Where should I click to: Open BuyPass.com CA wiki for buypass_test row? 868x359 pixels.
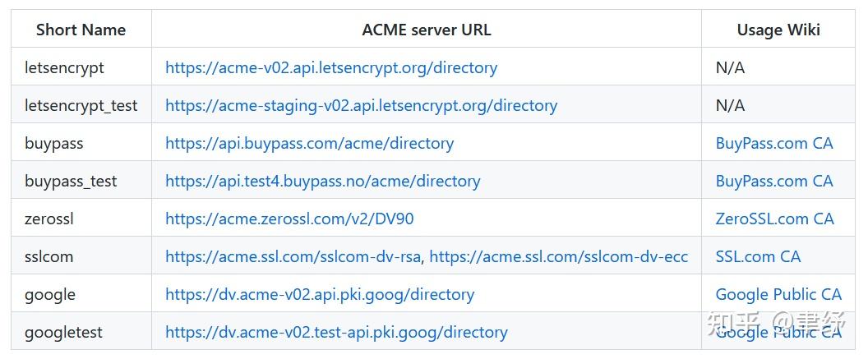tap(773, 181)
